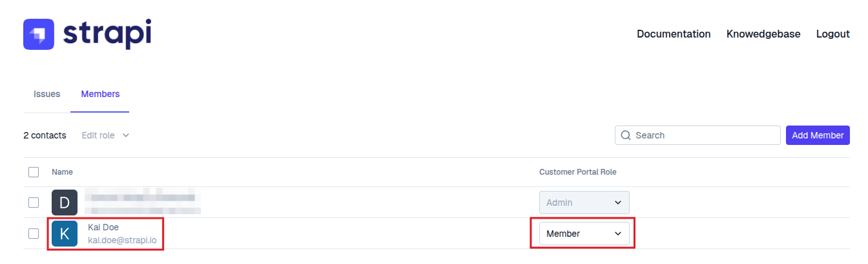Screen dimensions: 868x264
Task: Focus the Search input field
Action: point(704,135)
